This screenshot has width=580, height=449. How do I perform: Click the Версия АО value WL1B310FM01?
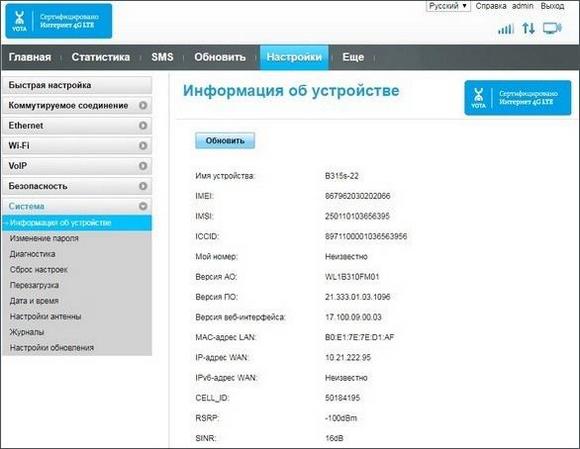[352, 277]
